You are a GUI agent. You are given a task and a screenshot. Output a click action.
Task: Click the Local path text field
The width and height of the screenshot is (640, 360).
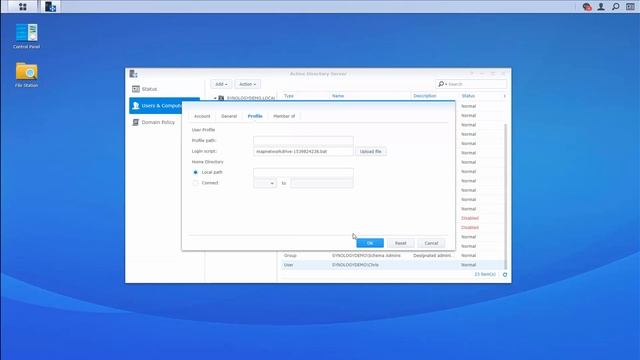click(x=303, y=173)
